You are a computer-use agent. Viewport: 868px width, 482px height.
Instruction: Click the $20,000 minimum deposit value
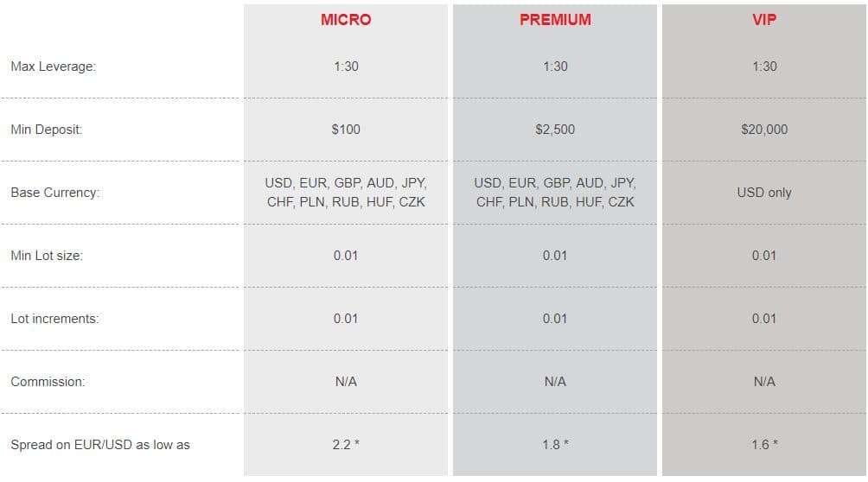764,130
